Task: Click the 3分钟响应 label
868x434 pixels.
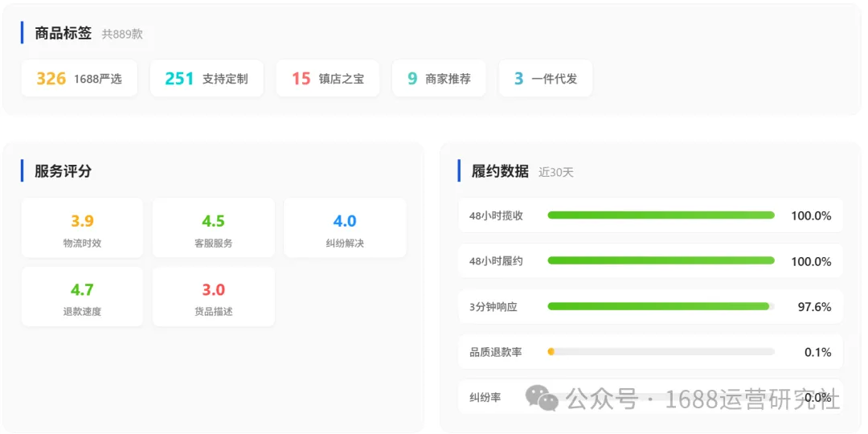Action: 493,307
